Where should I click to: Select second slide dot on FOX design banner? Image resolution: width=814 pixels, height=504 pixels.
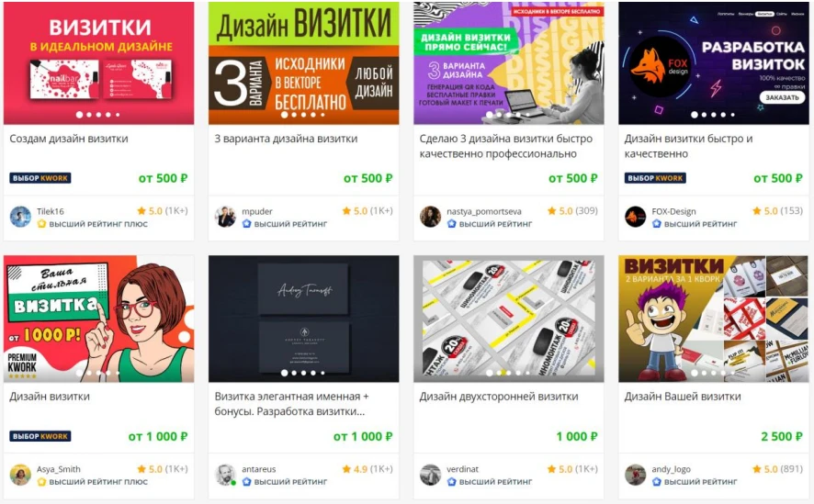click(705, 115)
